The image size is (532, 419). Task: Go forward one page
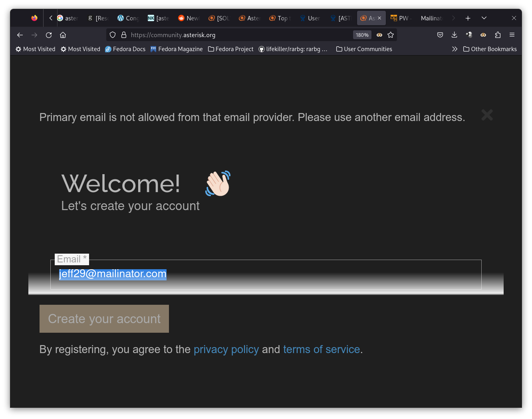[x=34, y=35]
